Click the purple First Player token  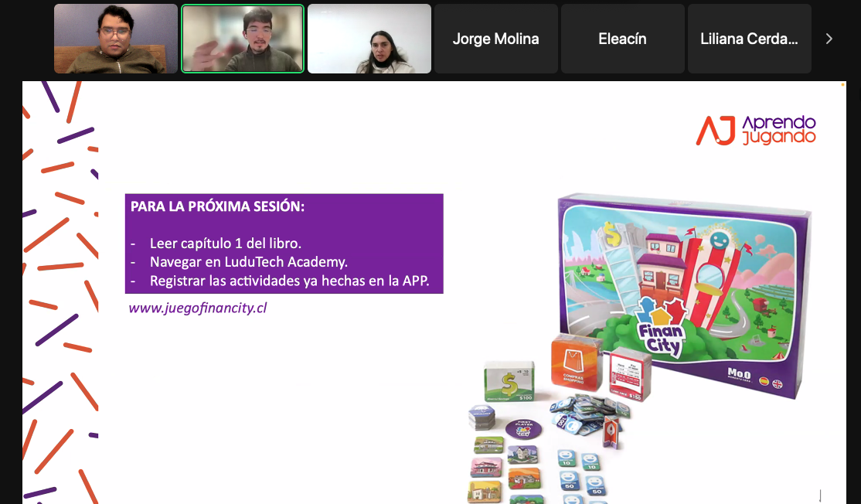pyautogui.click(x=524, y=428)
